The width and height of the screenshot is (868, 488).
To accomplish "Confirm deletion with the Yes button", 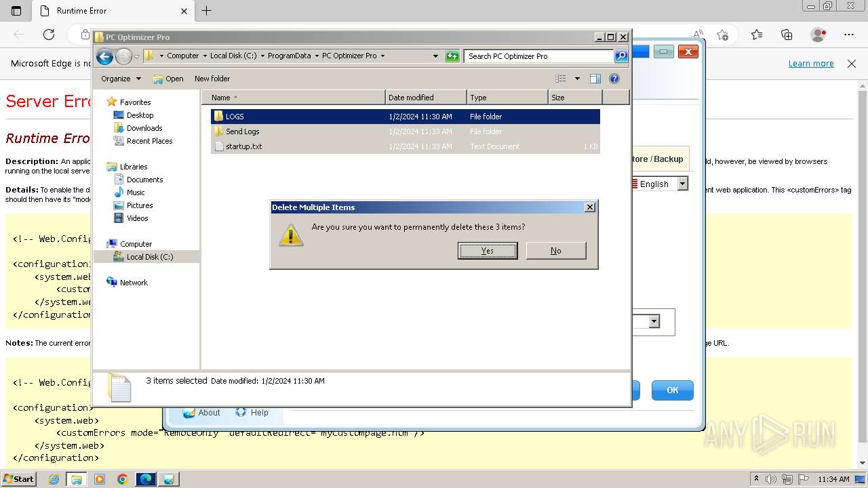I will click(488, 251).
